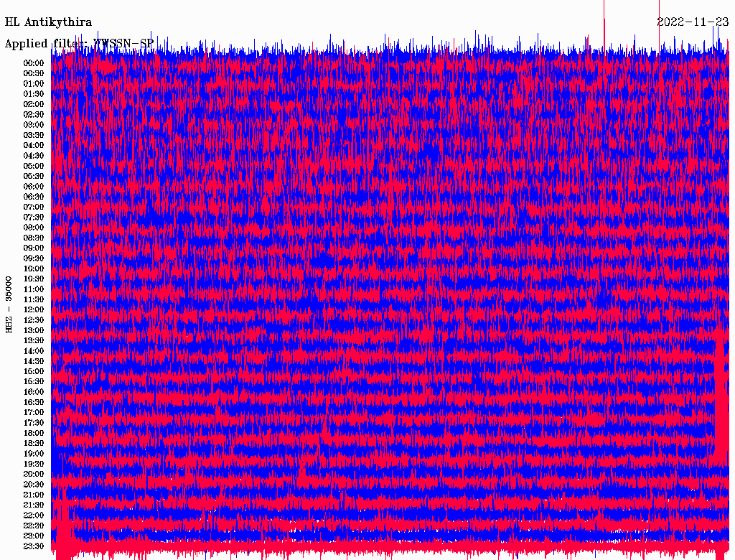Select the 20:00 time label
The image size is (735, 560).
[34, 474]
